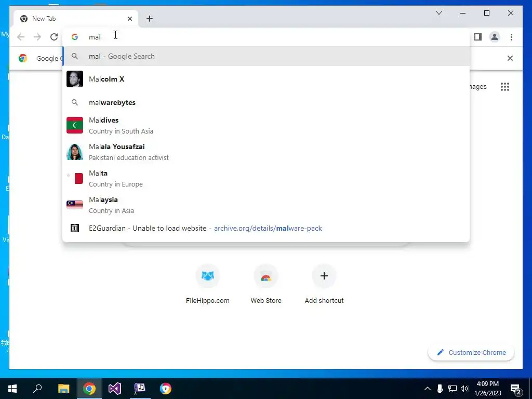Select the New Tab tab
The width and height of the screenshot is (532, 399).
(x=76, y=19)
